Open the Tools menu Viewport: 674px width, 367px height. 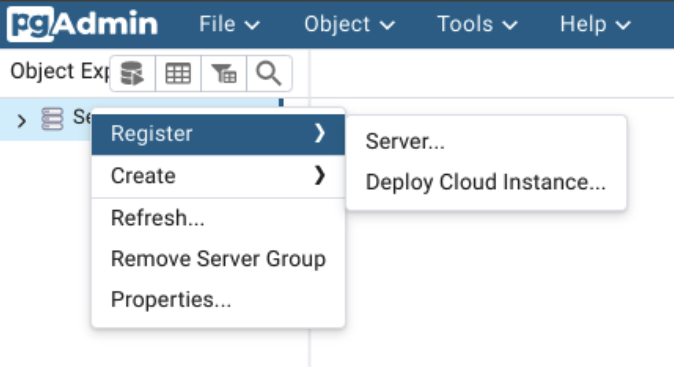(477, 24)
